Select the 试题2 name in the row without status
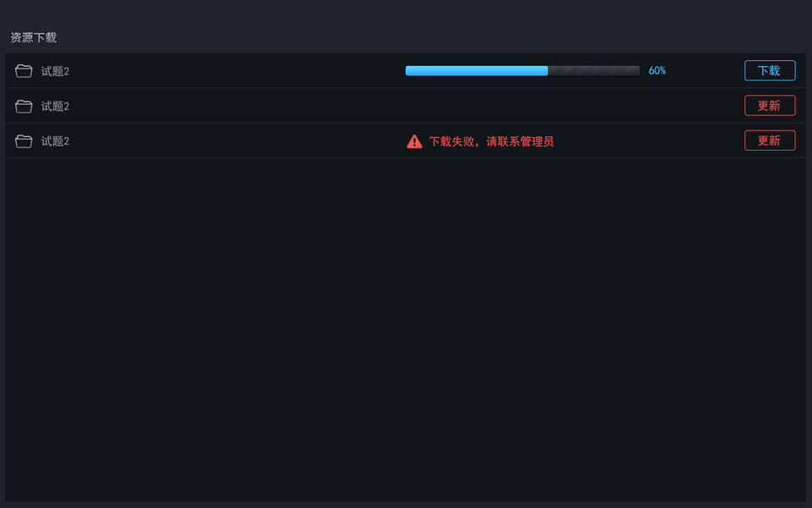 (55, 106)
